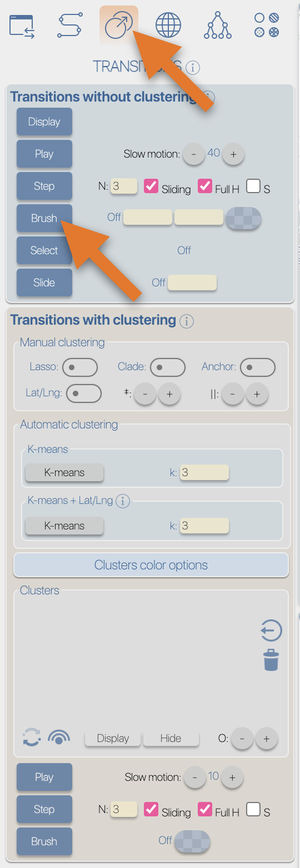The height and width of the screenshot is (868, 300).
Task: Click the undo arrow icon in Clusters
Action: 271,630
